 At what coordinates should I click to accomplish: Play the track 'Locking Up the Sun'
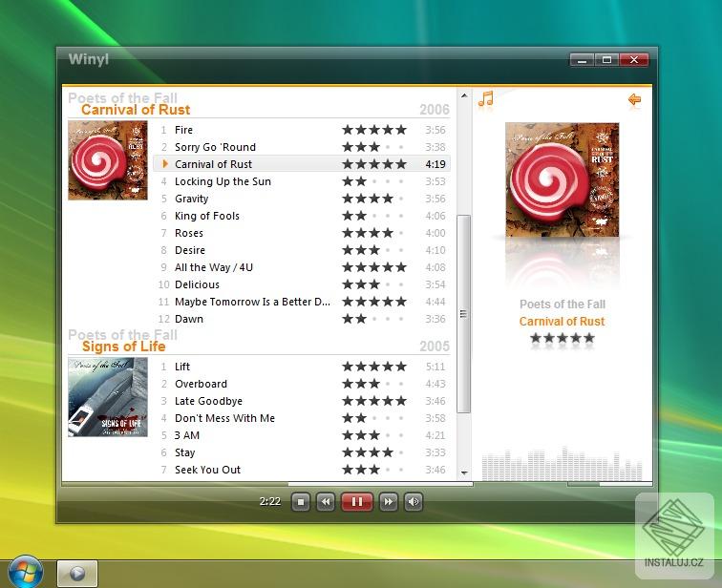click(x=302, y=181)
